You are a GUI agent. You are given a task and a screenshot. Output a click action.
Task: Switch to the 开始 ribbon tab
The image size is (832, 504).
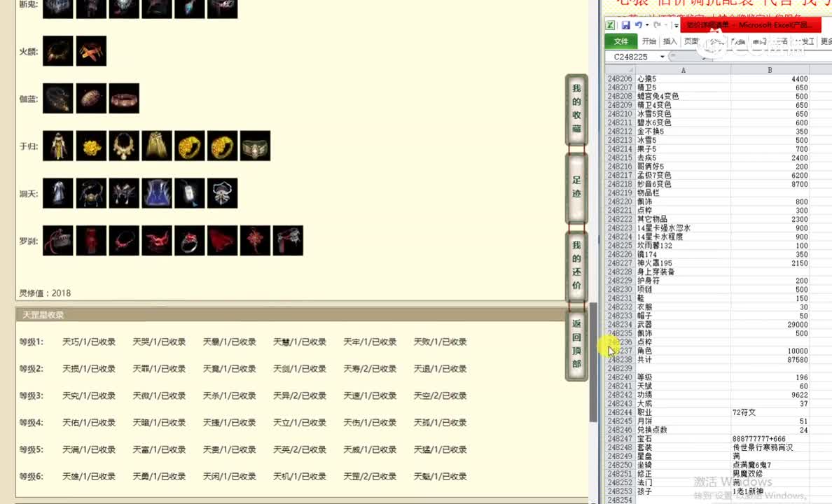click(649, 41)
